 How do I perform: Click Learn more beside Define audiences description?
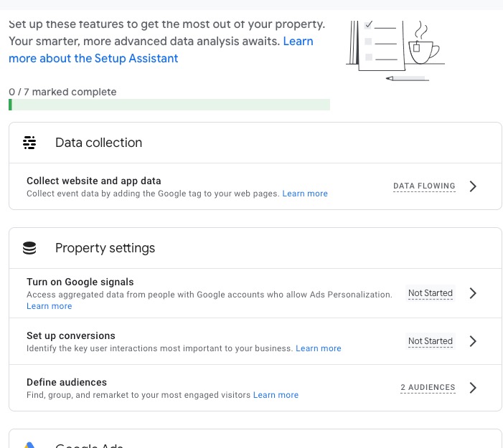tap(276, 395)
